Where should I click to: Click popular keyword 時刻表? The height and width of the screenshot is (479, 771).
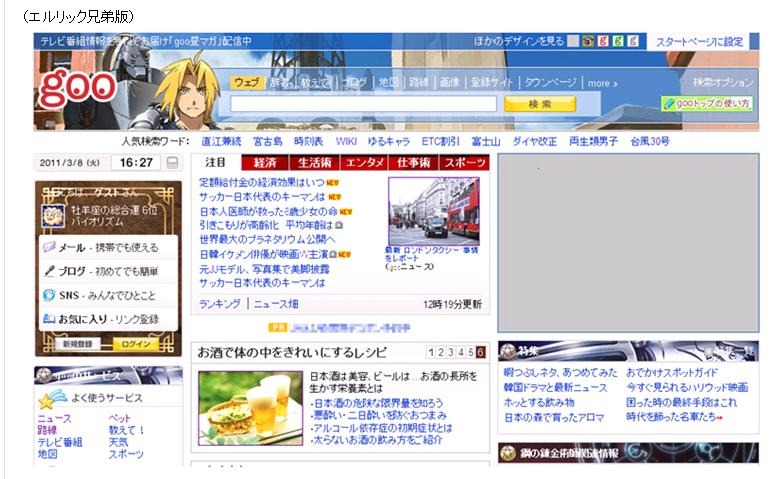tap(308, 142)
